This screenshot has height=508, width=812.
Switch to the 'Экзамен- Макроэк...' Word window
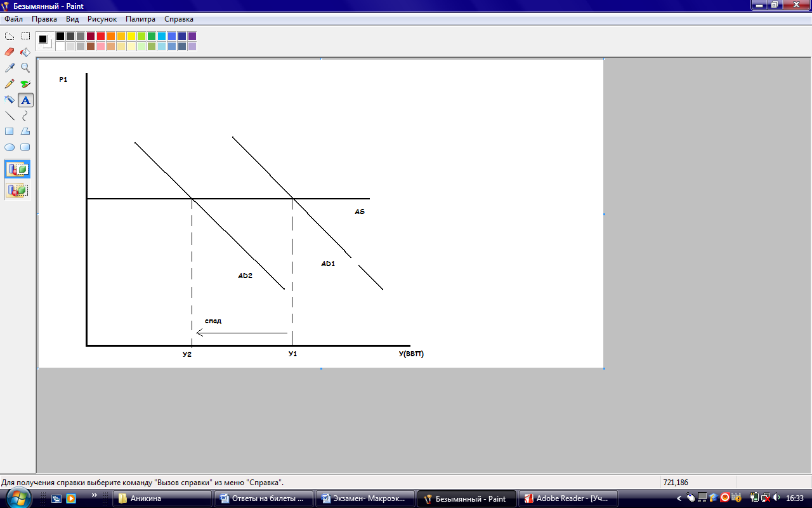point(365,498)
